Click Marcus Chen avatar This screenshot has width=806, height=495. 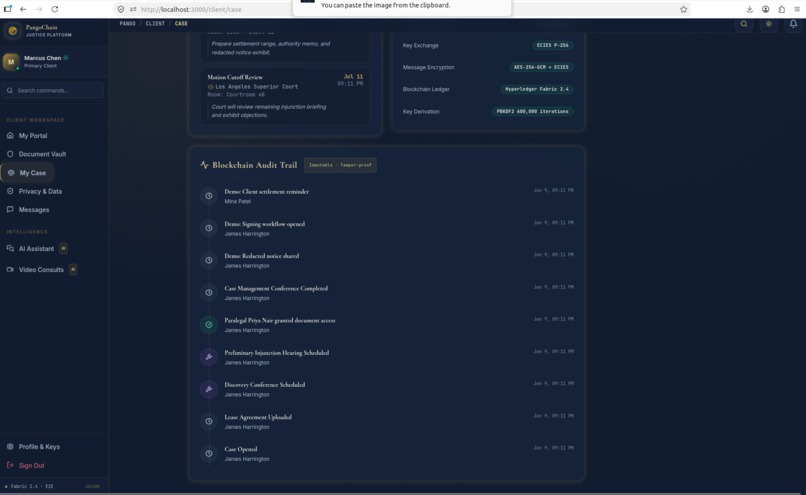point(11,62)
